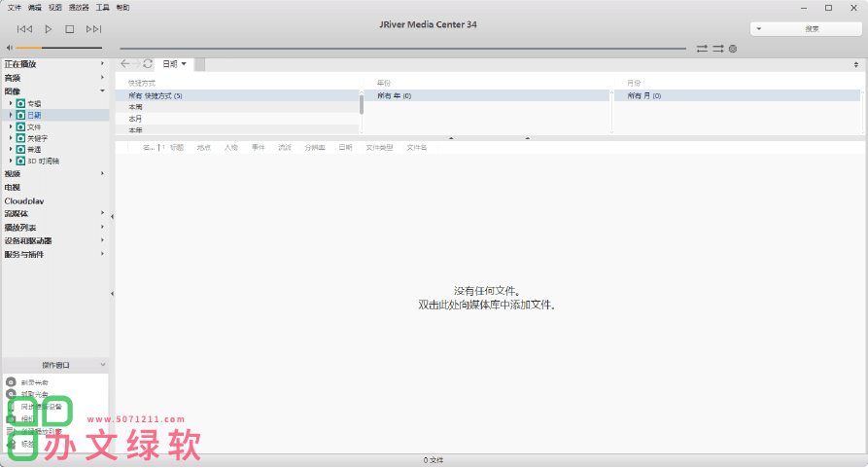868x468 pixels.
Task: Select the 日期 camera icon in tree
Action: (x=20, y=115)
